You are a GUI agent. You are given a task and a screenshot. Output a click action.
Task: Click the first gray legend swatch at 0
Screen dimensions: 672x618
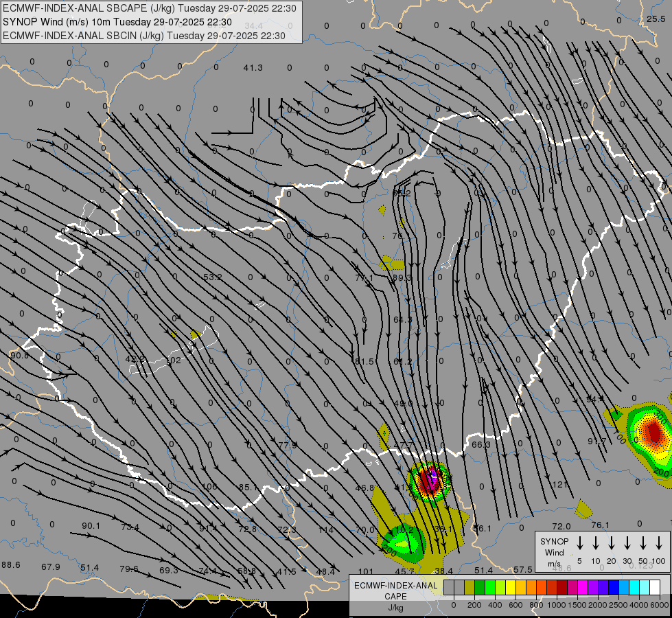449,588
